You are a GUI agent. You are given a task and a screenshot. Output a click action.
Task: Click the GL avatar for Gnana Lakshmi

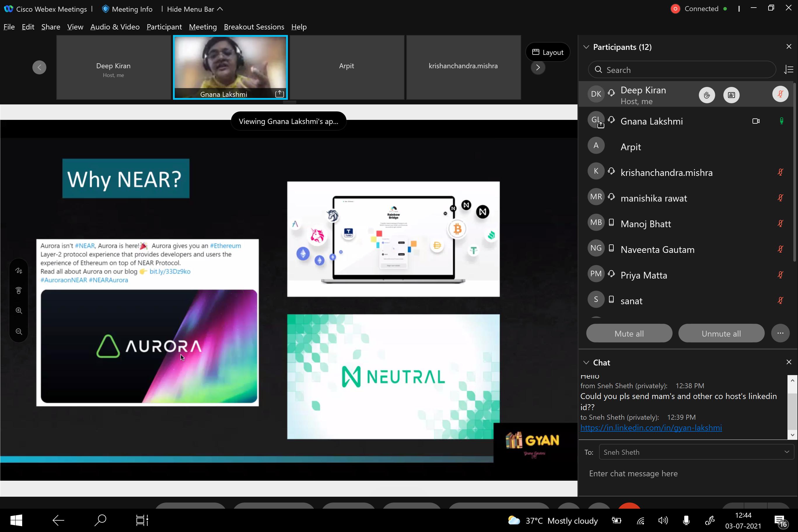pyautogui.click(x=596, y=120)
